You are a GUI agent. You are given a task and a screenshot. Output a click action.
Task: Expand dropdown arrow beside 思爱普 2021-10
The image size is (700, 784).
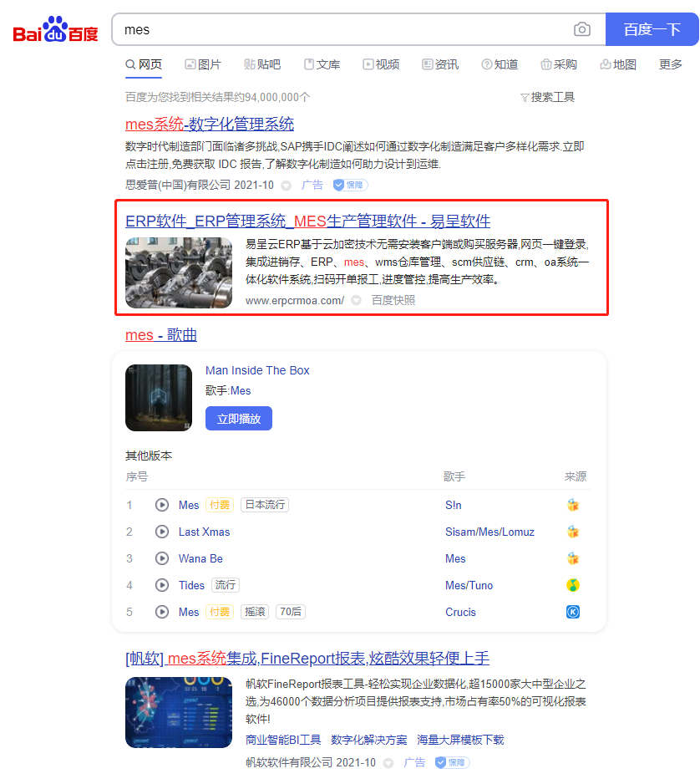click(x=286, y=186)
